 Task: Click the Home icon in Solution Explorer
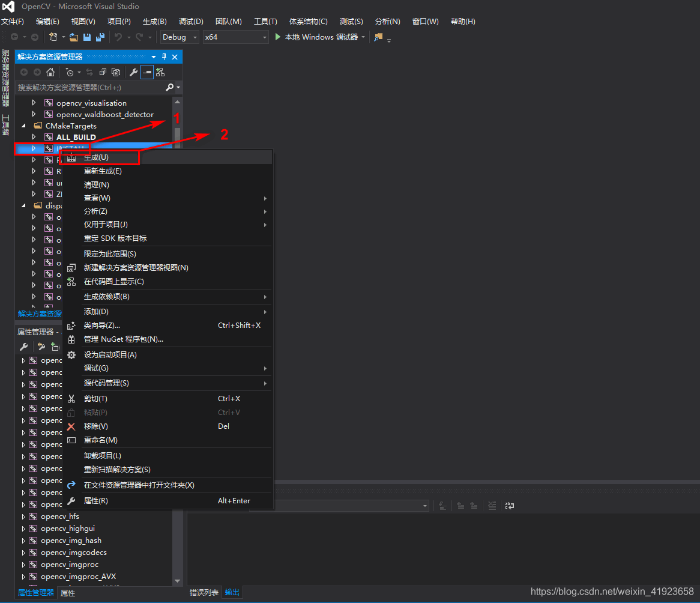coord(50,72)
